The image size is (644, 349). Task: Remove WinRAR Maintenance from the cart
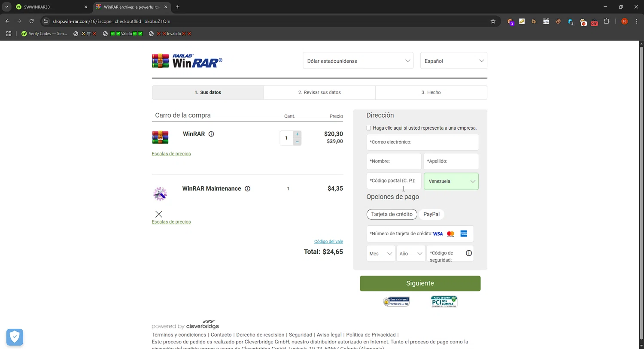click(x=159, y=214)
